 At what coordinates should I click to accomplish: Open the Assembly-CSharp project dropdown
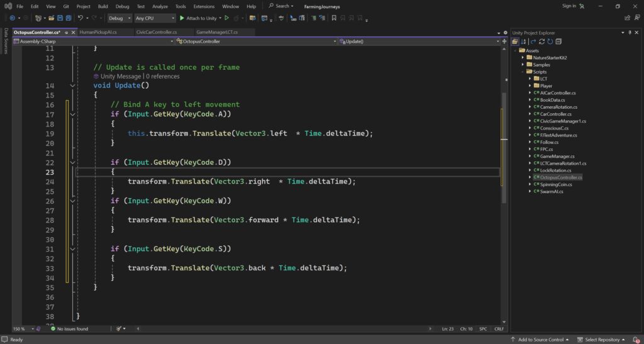(x=94, y=42)
